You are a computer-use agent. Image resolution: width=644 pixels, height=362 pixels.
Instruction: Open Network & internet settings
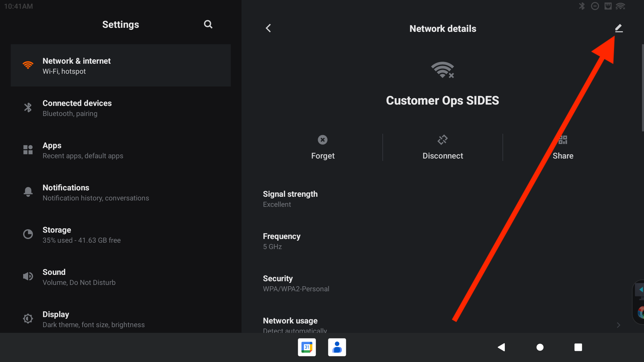[x=121, y=66]
